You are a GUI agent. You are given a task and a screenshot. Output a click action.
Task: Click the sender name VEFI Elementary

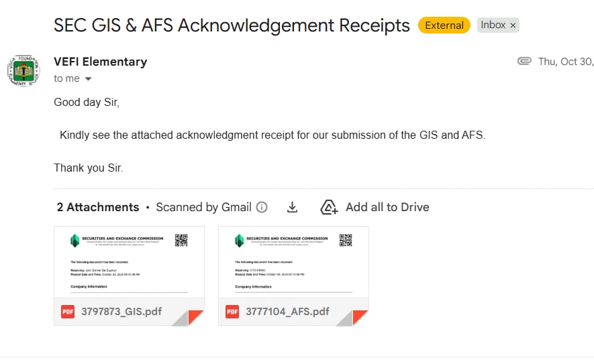(100, 62)
